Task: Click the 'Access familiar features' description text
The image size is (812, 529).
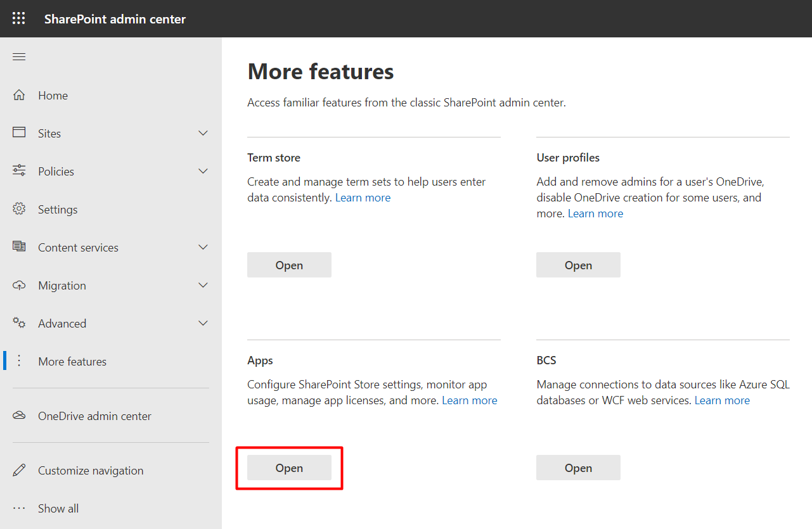Action: click(406, 103)
